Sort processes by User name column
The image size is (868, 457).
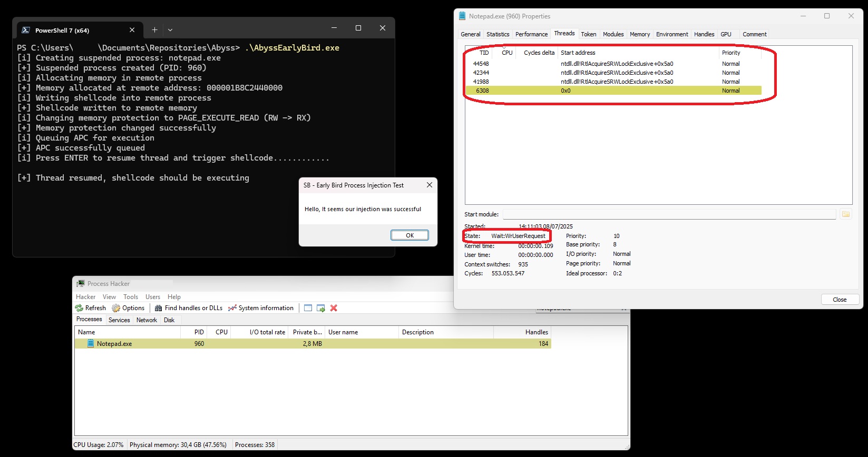(x=362, y=332)
